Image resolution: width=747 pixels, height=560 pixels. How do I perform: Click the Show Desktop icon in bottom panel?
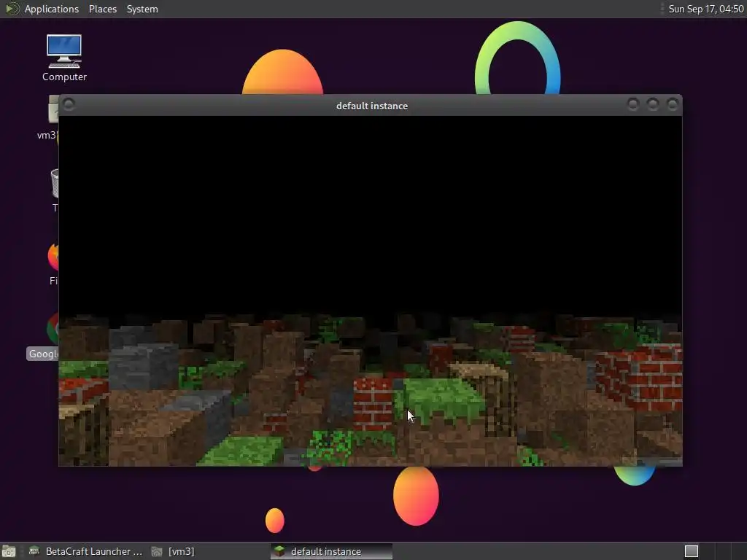[9, 551]
